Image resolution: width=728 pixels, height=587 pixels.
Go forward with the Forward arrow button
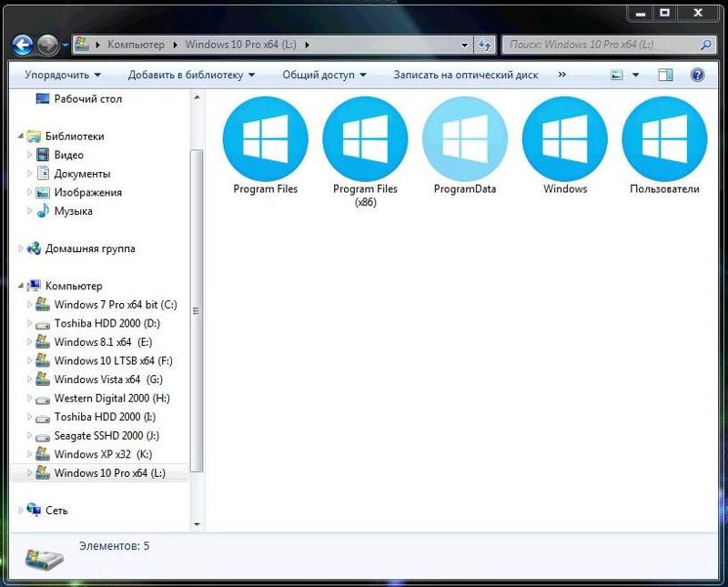coord(47,45)
